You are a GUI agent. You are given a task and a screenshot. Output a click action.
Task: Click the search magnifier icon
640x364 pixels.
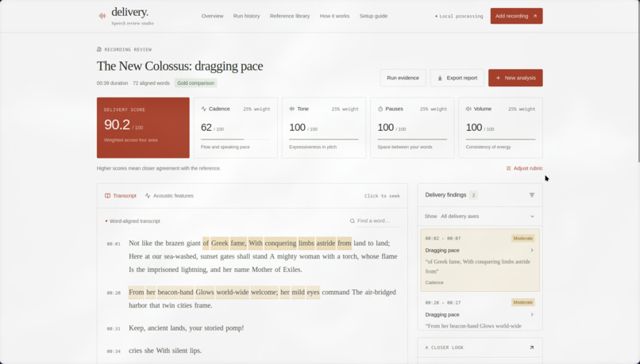(x=353, y=221)
